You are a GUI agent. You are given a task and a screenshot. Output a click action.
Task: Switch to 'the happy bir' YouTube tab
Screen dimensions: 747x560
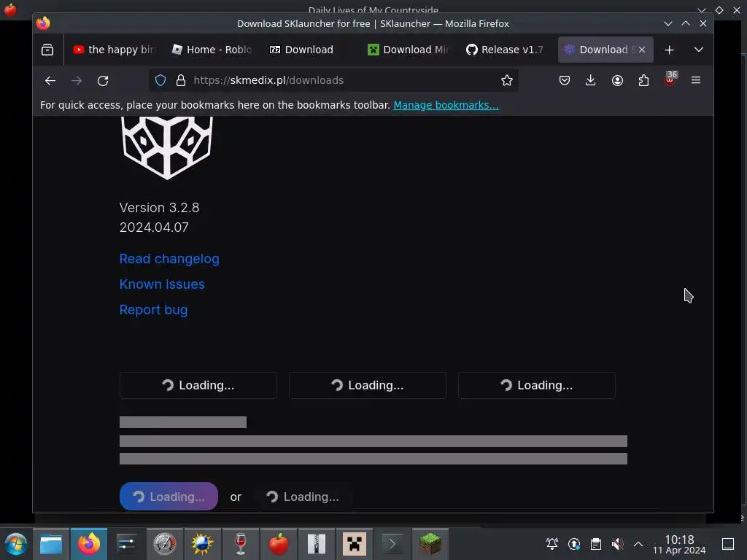[x=113, y=50]
